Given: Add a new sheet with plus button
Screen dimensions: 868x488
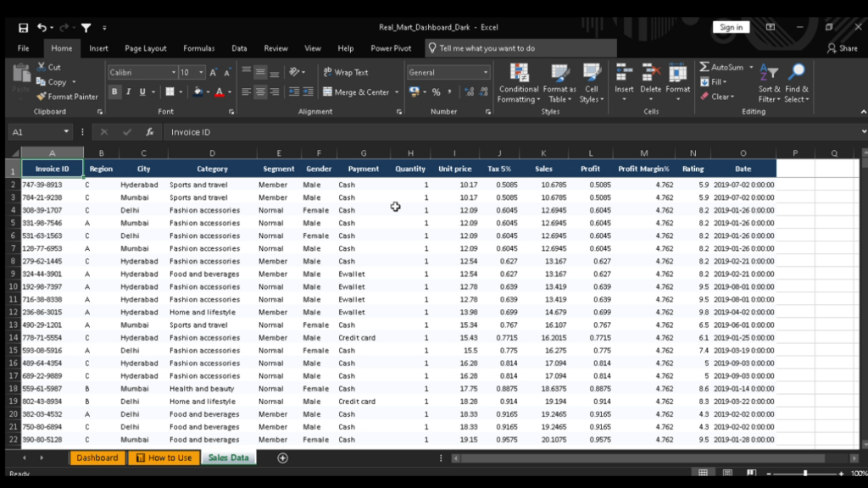Looking at the screenshot, I should tap(282, 458).
